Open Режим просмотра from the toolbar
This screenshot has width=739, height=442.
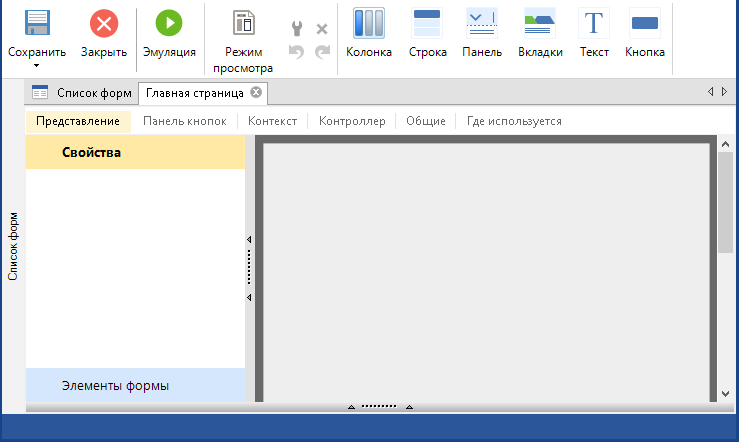242,23
